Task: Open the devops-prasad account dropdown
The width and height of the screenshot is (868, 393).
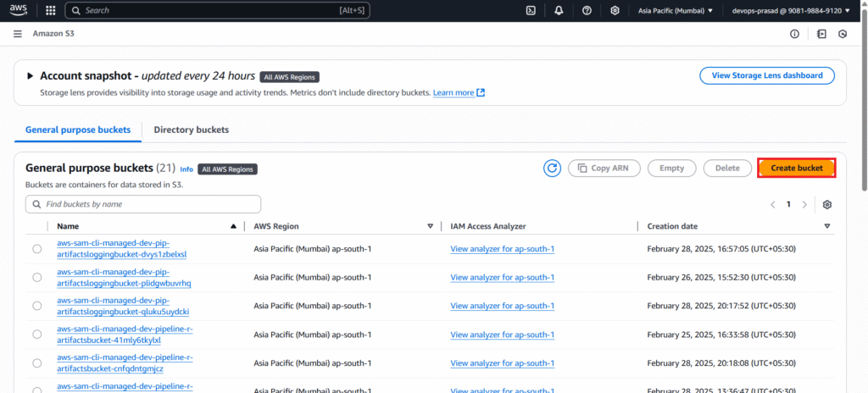Action: [x=791, y=10]
